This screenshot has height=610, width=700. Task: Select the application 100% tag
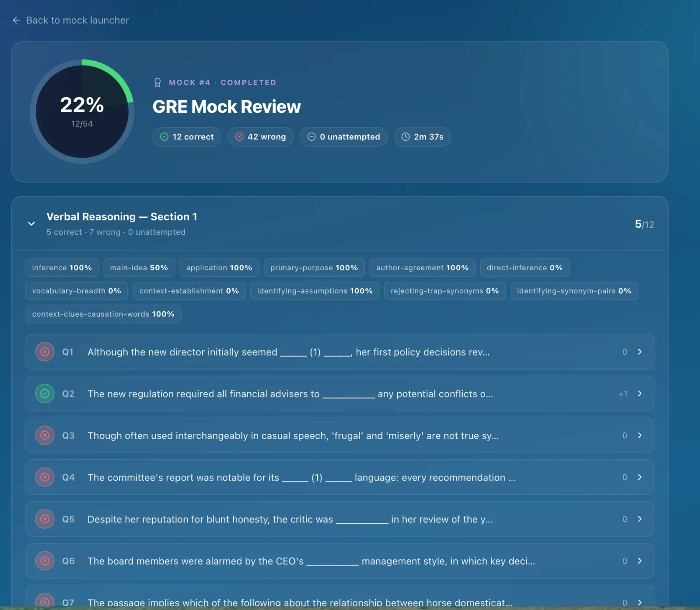click(219, 268)
